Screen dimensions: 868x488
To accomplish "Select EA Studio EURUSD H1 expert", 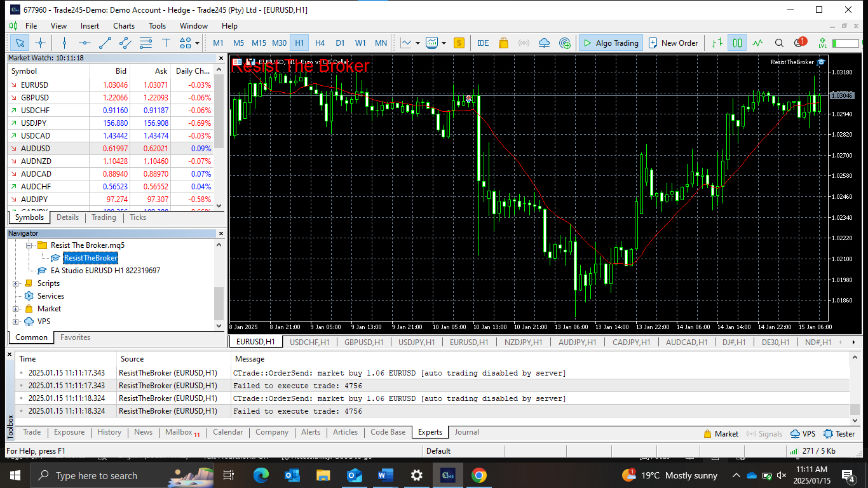I will (105, 271).
